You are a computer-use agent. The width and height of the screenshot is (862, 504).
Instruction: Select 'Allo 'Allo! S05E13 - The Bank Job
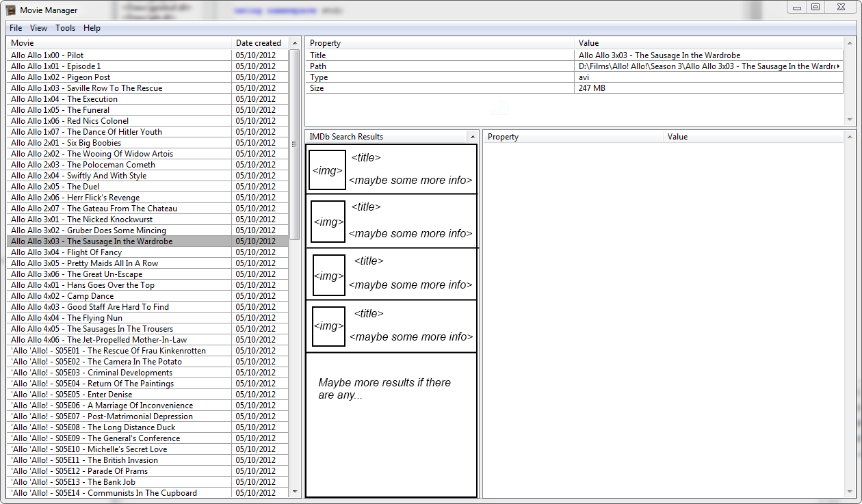73,482
